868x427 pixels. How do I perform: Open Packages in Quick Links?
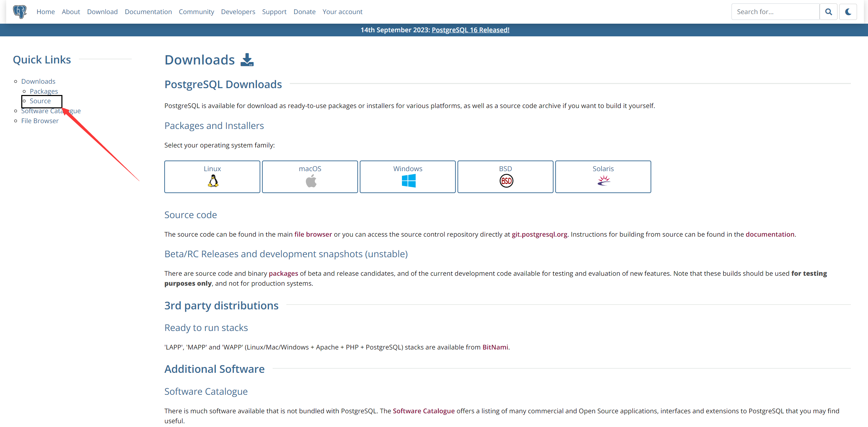(44, 91)
